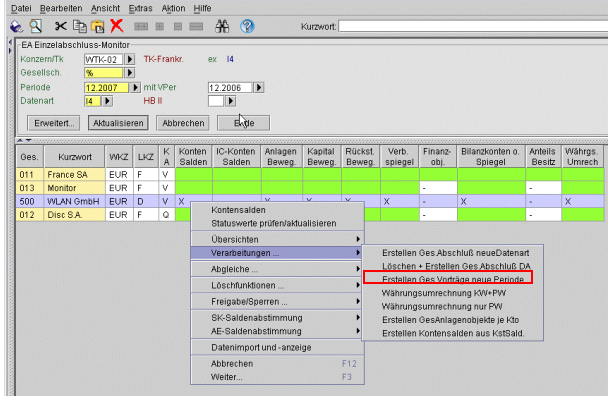
Task: Choose Währungsumrechnung nur PW
Action: pos(453,307)
